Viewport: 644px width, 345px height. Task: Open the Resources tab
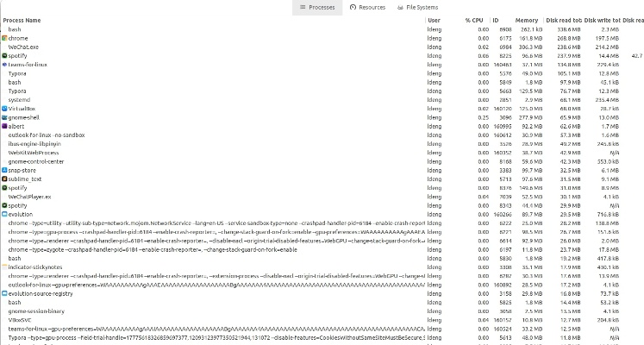[367, 7]
